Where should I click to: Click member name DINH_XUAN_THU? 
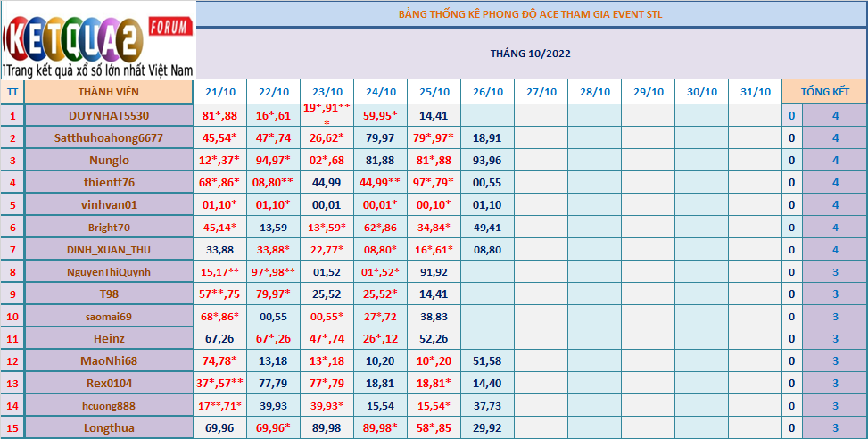(108, 249)
